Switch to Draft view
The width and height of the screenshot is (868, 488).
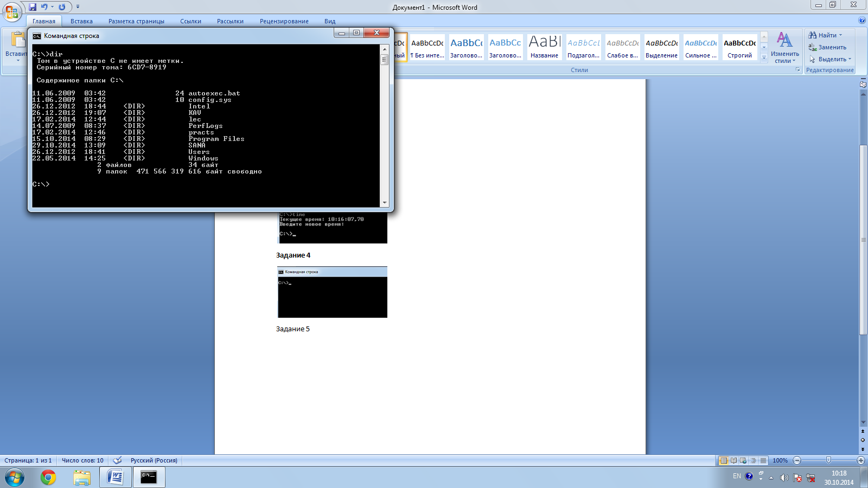click(x=763, y=460)
